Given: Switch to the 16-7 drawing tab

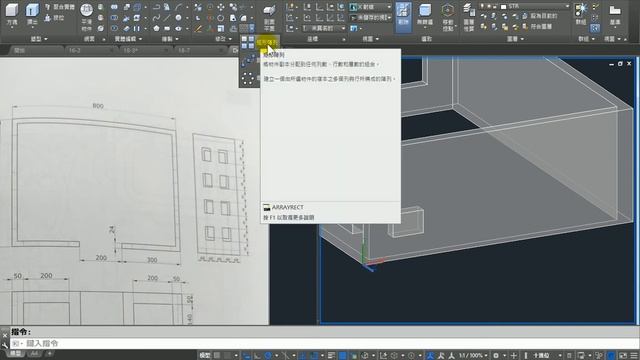Looking at the screenshot, I should point(184,50).
